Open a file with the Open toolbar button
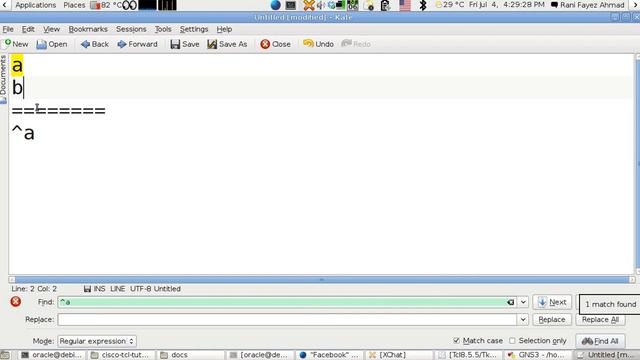640x360 pixels. 52,44
